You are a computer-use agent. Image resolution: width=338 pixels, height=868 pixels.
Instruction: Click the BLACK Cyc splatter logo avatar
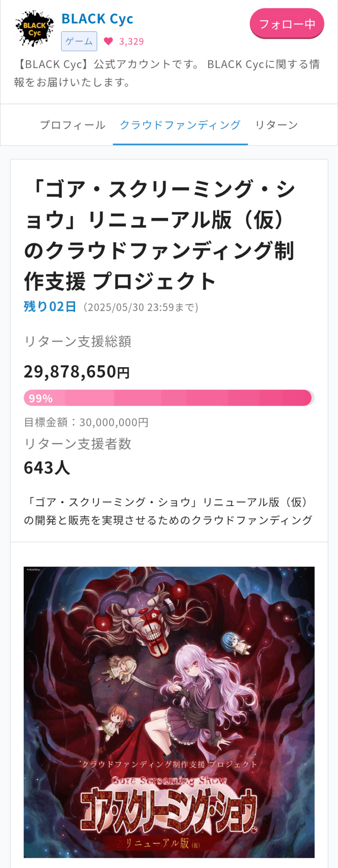pyautogui.click(x=34, y=29)
